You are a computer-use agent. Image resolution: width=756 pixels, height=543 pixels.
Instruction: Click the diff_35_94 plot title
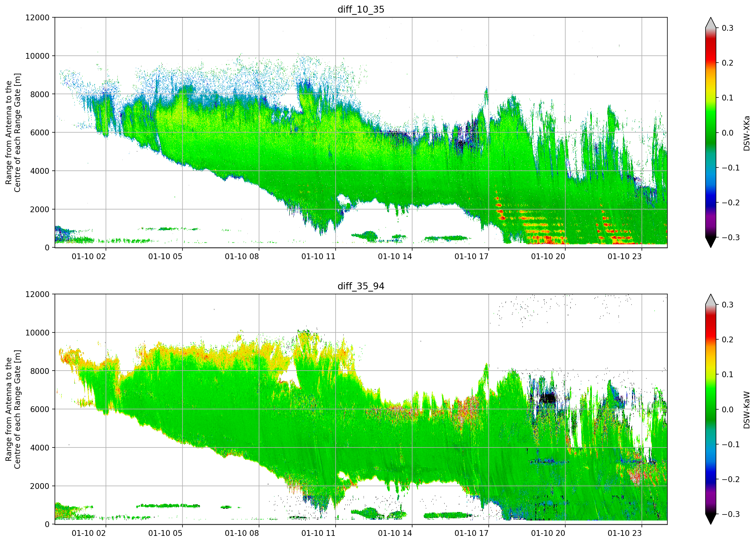(361, 286)
